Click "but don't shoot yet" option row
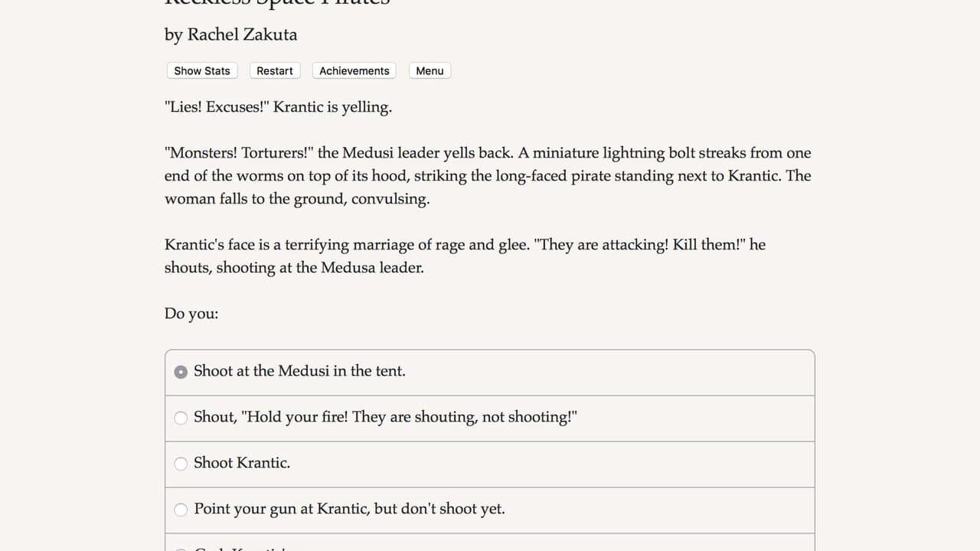The image size is (980, 551). [x=490, y=510]
